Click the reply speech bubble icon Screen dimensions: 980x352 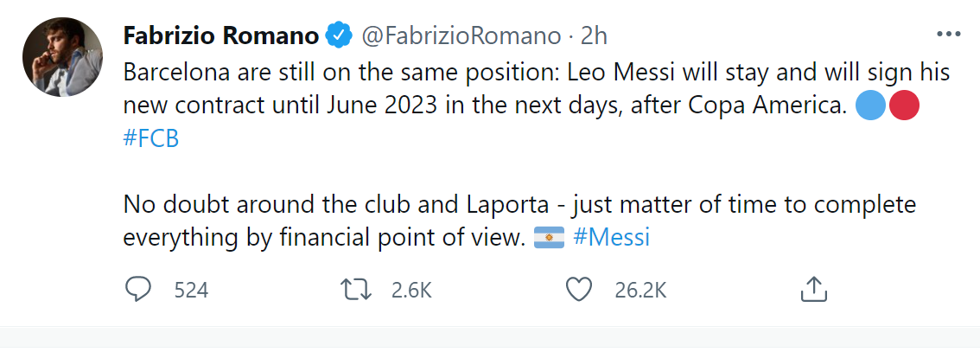pos(138,290)
